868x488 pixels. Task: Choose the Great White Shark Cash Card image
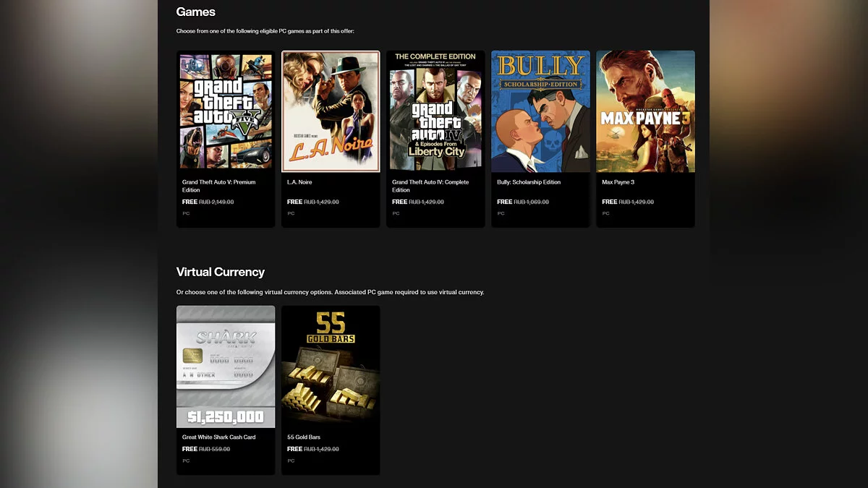(x=226, y=367)
